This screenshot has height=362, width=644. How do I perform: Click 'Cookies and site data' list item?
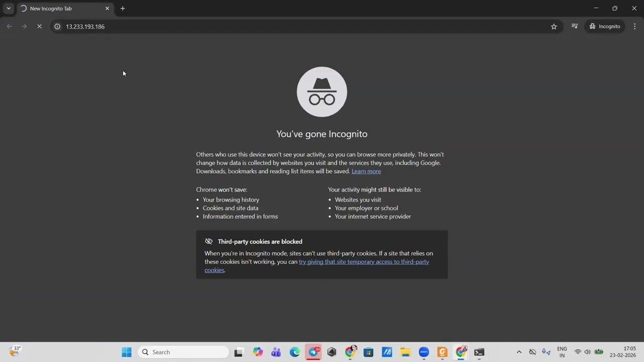(230, 208)
